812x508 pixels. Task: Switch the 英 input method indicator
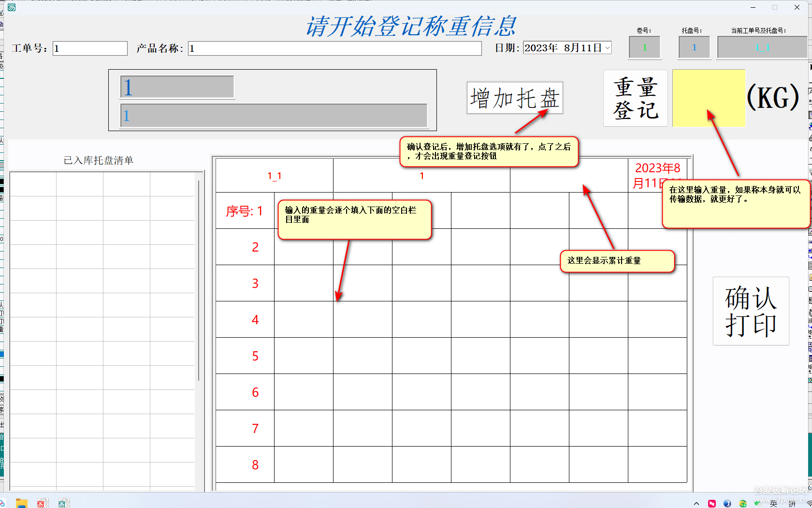click(774, 503)
